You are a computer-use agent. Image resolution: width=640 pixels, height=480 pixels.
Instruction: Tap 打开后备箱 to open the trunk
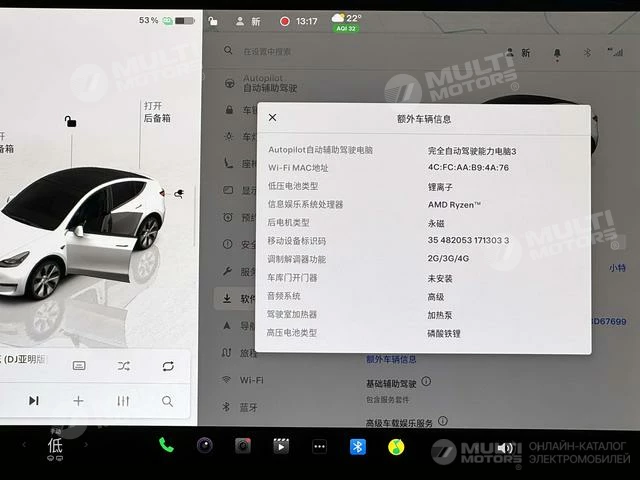pyautogui.click(x=157, y=112)
